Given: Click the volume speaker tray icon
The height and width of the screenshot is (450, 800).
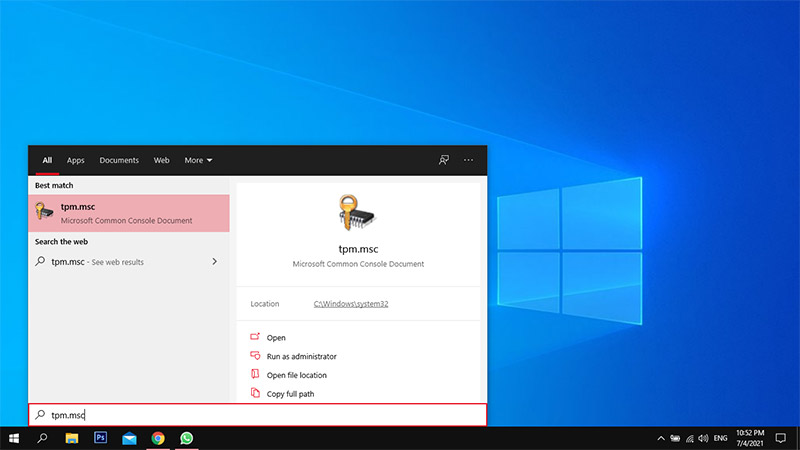Looking at the screenshot, I should (704, 438).
